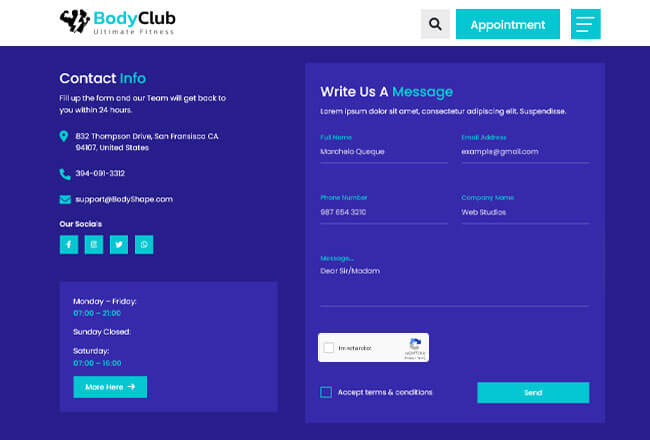This screenshot has width=650, height=440.
Task: Open the Facebook social icon
Action: [x=69, y=244]
